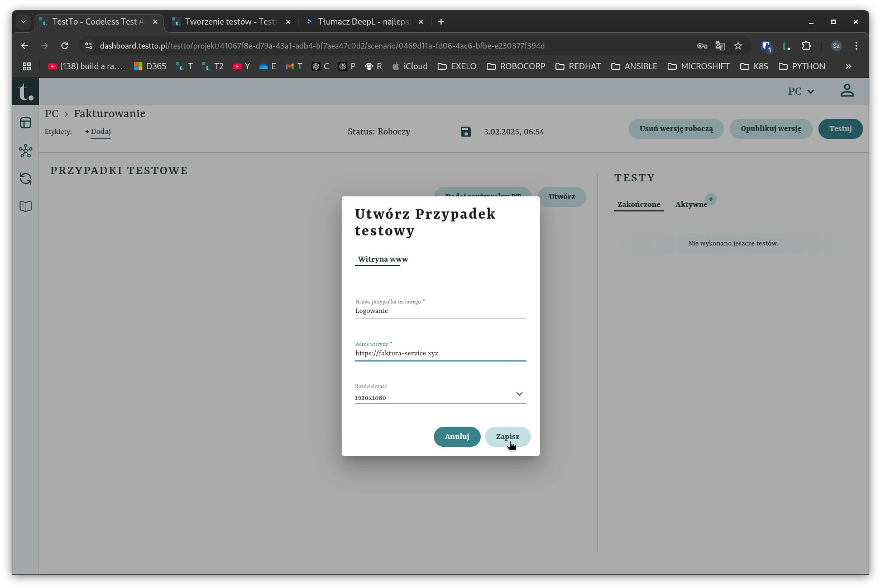Open the EXELO bookmarks folder

tap(457, 66)
